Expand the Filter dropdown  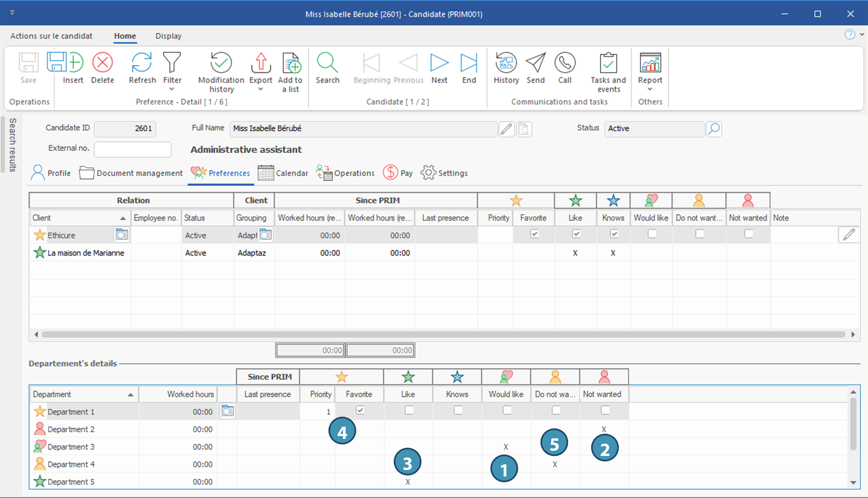coord(172,89)
